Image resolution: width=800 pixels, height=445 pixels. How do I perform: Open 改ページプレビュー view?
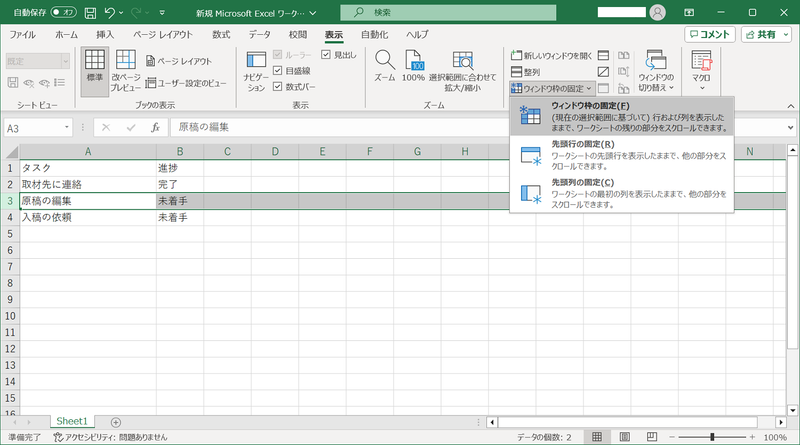(x=126, y=71)
